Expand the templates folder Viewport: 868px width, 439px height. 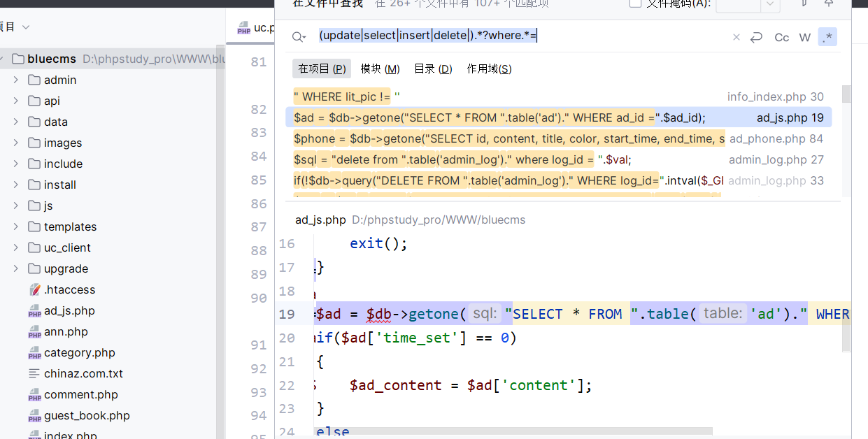point(15,226)
